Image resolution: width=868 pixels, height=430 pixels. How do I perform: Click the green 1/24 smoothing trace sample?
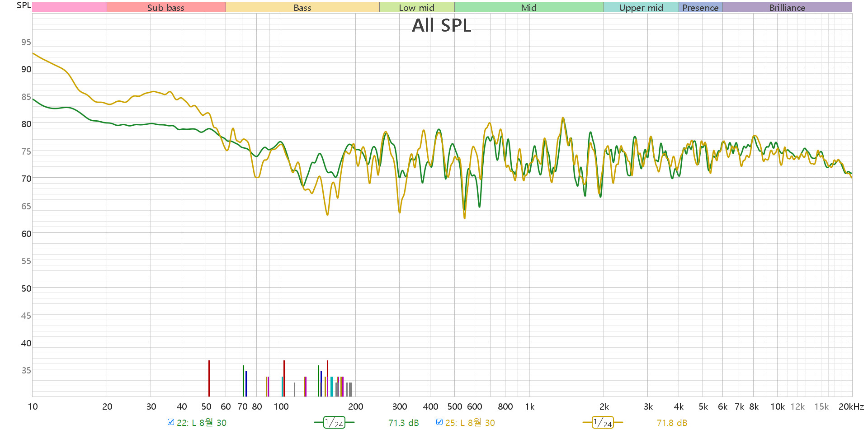[335, 422]
